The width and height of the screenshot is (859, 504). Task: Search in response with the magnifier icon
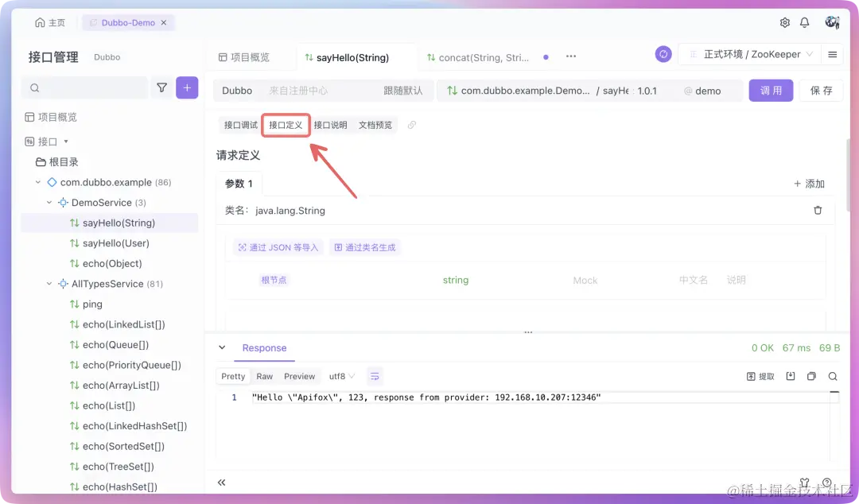[830, 375]
